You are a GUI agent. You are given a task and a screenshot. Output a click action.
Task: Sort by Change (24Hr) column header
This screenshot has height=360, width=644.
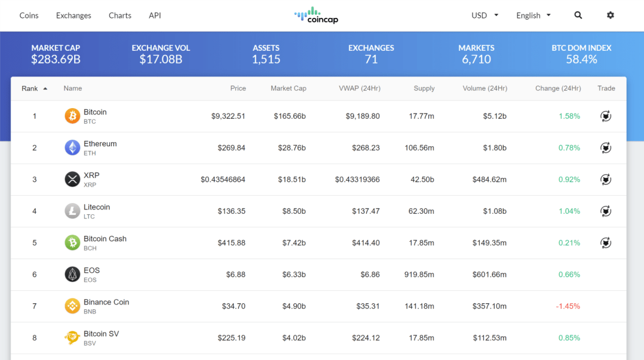557,88
